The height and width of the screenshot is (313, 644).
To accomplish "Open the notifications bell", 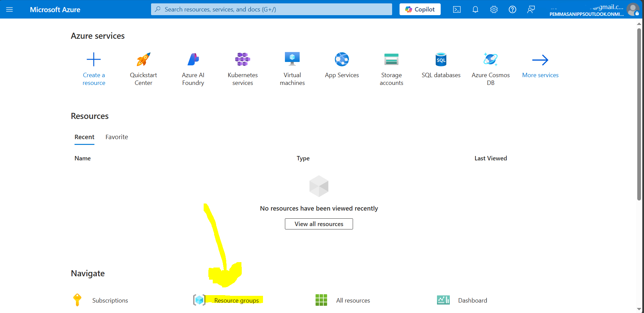I will [475, 9].
